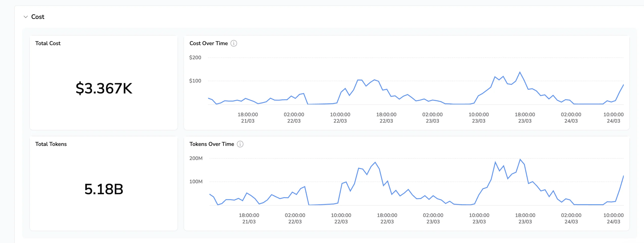Click the Total Tokens panel title

pyautogui.click(x=51, y=144)
